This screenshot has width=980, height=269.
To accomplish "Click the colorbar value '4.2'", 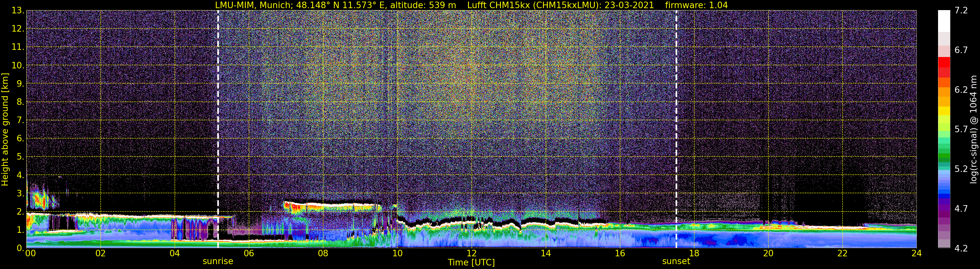I will coord(961,248).
